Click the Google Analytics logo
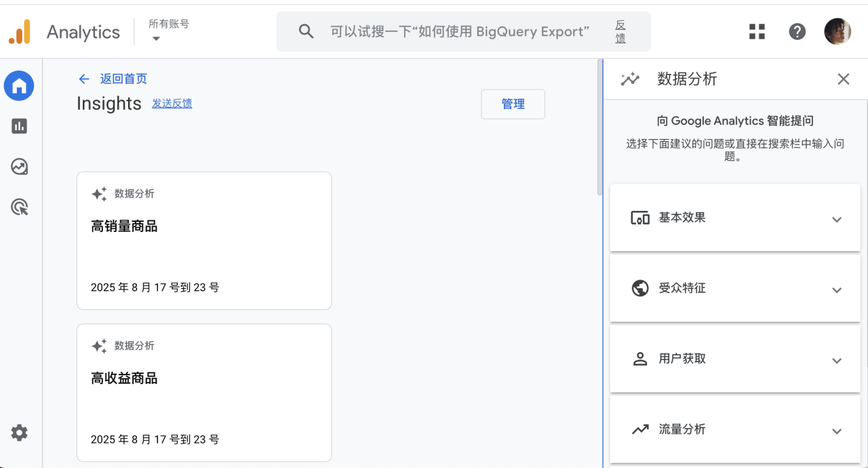The image size is (868, 468). [20, 32]
